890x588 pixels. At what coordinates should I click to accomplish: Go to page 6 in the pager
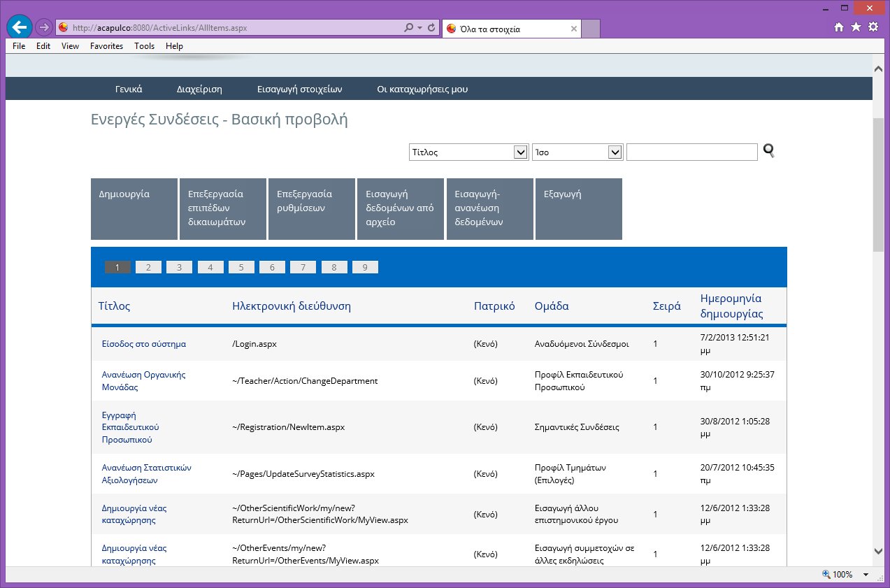[272, 267]
